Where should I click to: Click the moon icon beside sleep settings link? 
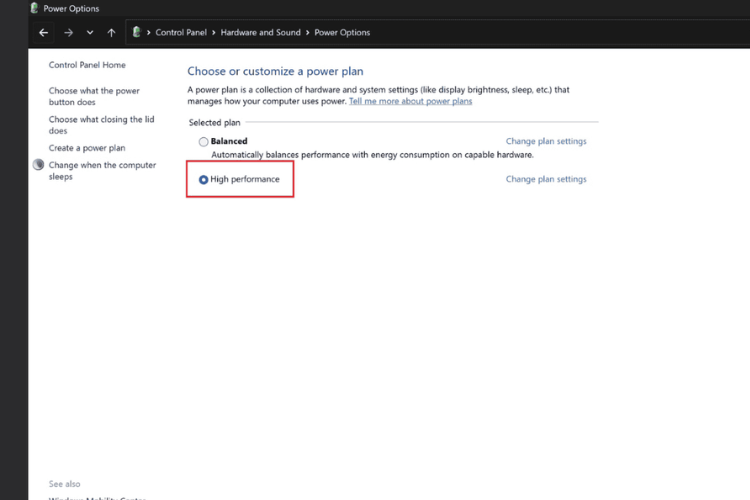[x=38, y=165]
